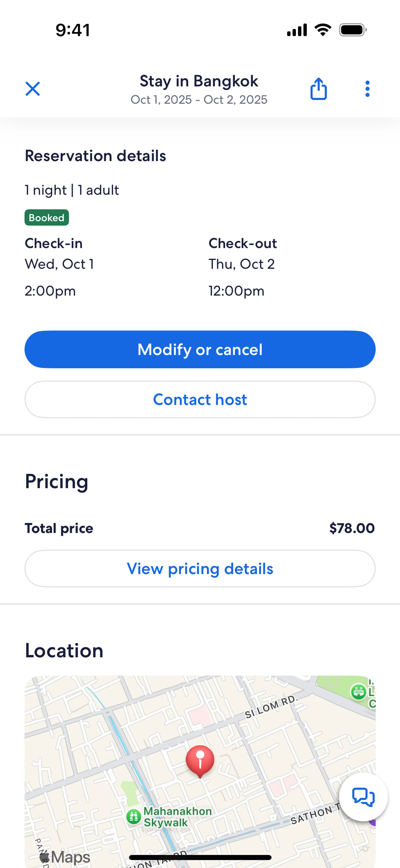Tap the green stadium icon on map
The image size is (400, 868).
[x=358, y=692]
